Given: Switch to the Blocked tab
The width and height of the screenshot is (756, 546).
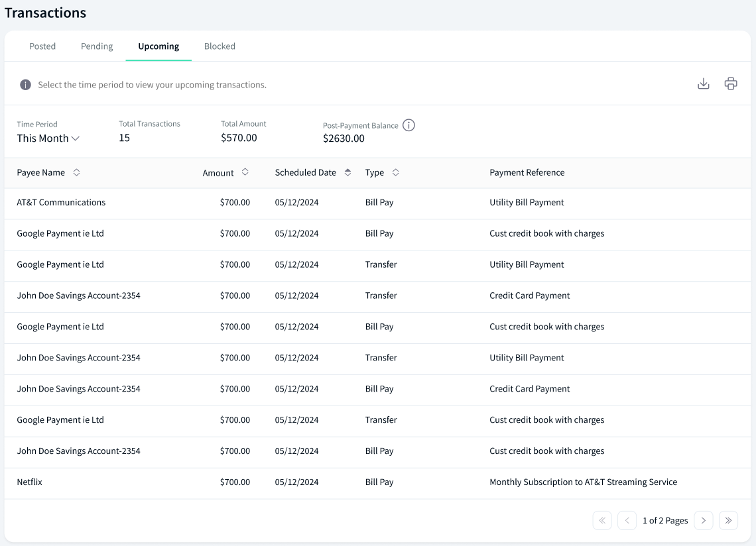Looking at the screenshot, I should click(x=220, y=46).
